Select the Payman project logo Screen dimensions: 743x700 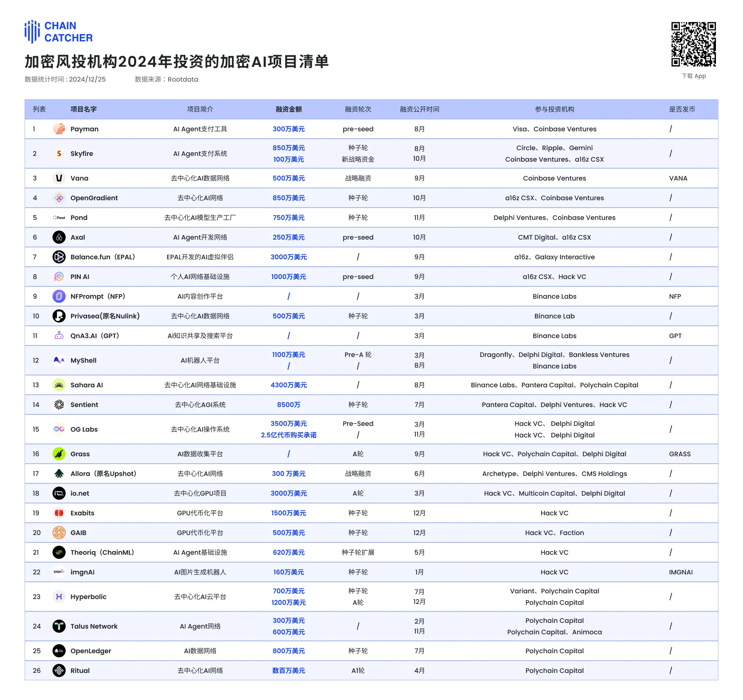pyautogui.click(x=59, y=129)
